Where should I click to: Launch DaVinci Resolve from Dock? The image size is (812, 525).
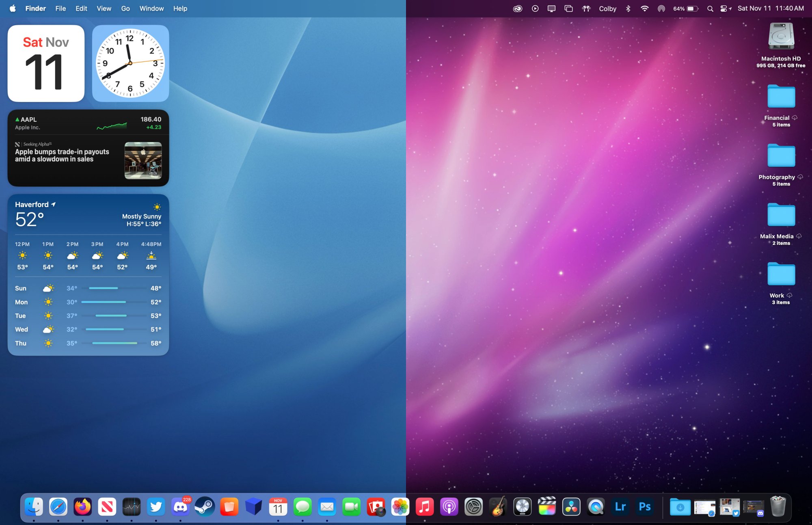(571, 507)
